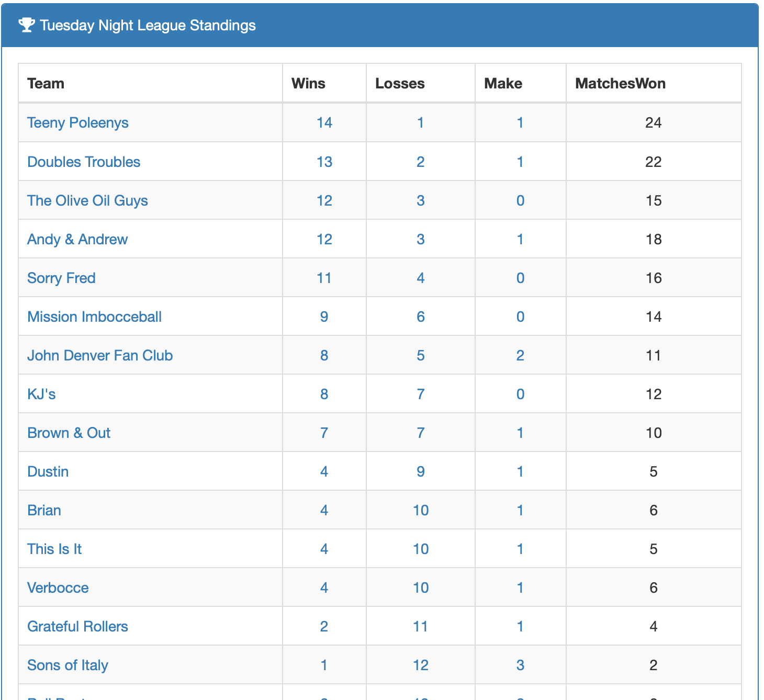
Task: Click the MatchesWon column header
Action: (x=620, y=83)
